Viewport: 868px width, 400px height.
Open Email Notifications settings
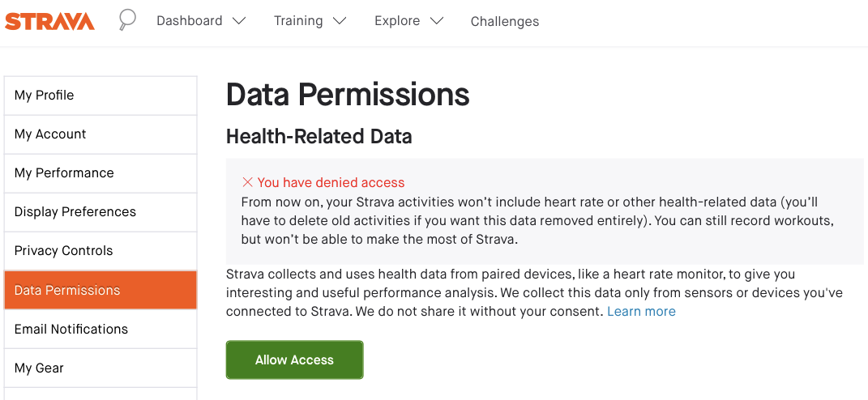click(100, 330)
